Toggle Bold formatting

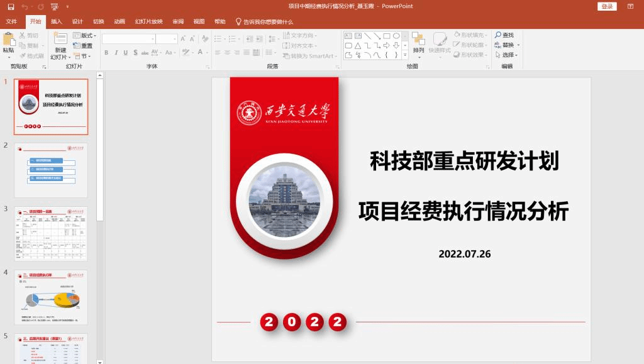tap(106, 53)
